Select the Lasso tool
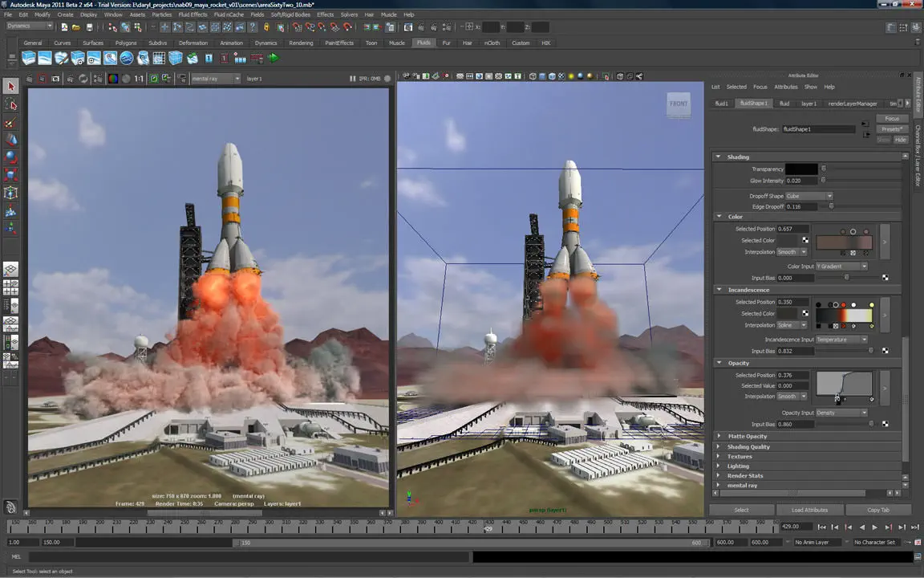924x578 pixels. point(12,104)
